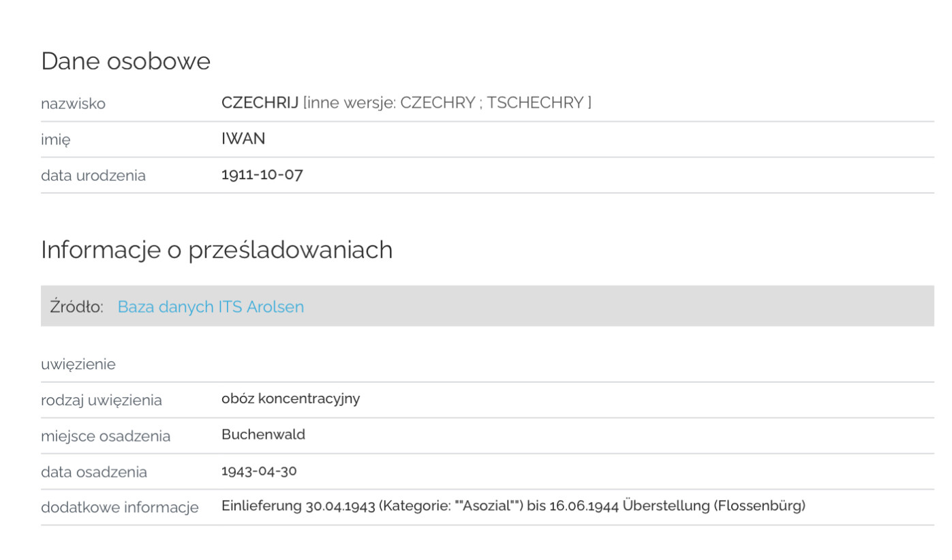Click the rodzaj uwięzienia label
952x560 pixels.
click(x=102, y=400)
